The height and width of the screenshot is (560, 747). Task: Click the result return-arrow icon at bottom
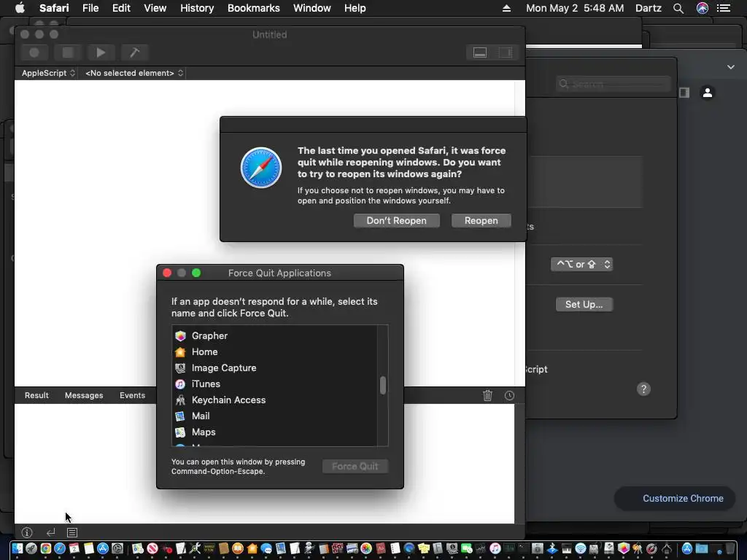click(50, 532)
